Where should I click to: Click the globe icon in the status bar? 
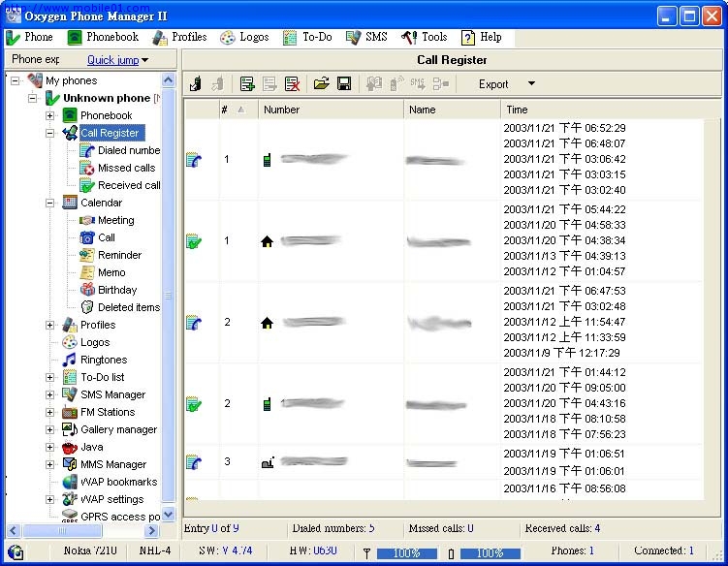16,551
